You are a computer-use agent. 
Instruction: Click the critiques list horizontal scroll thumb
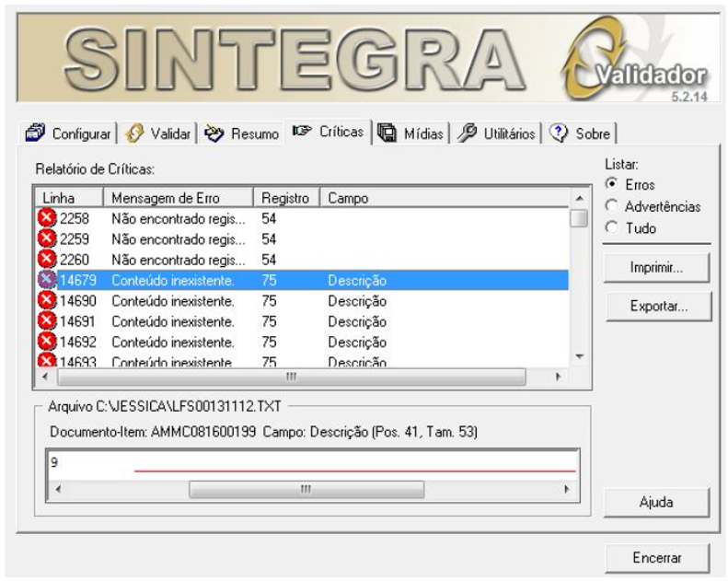point(291,377)
